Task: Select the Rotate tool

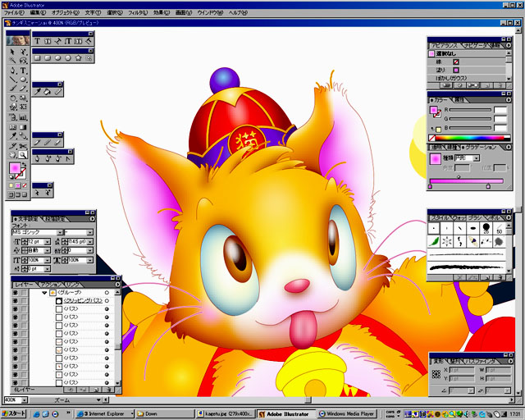Action: (x=13, y=98)
